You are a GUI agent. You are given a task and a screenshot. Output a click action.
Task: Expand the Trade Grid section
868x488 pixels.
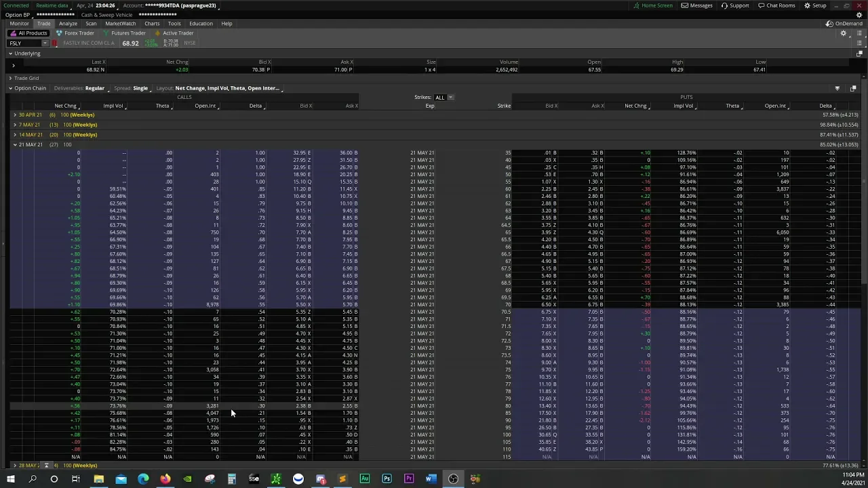[10, 78]
